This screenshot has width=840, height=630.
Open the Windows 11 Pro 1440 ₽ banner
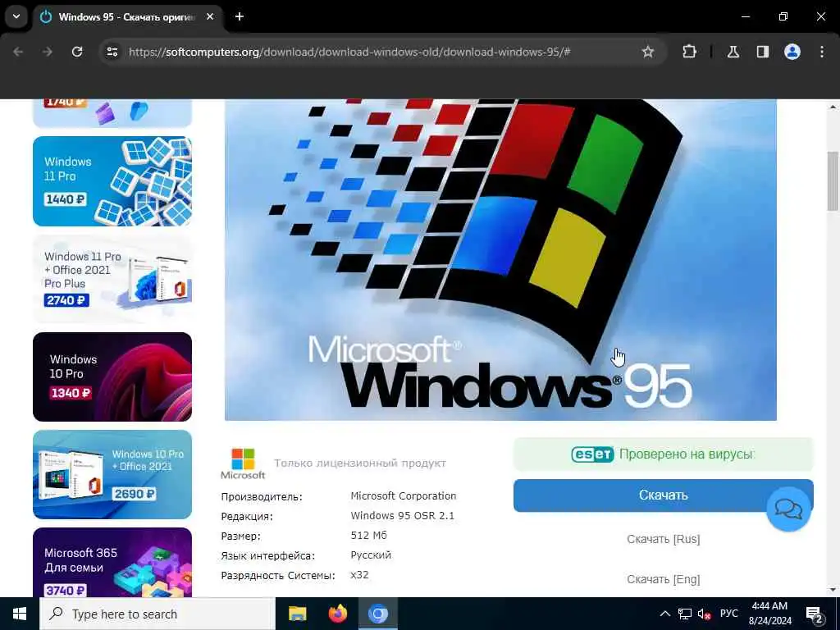(112, 181)
